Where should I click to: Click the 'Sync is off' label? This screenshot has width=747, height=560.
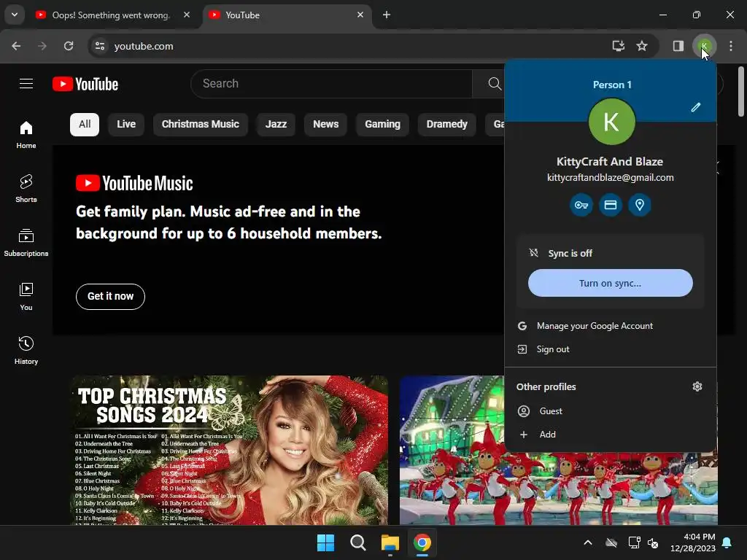[570, 253]
